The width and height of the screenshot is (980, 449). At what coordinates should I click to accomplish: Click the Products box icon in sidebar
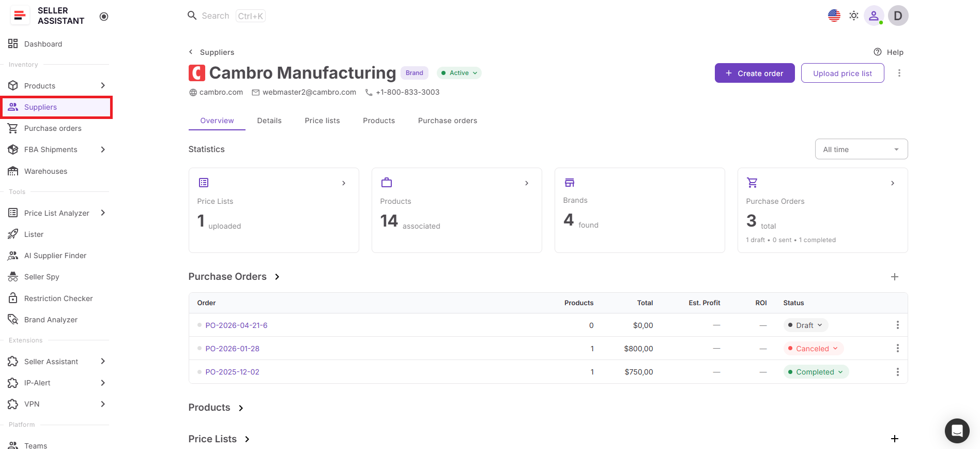(13, 85)
